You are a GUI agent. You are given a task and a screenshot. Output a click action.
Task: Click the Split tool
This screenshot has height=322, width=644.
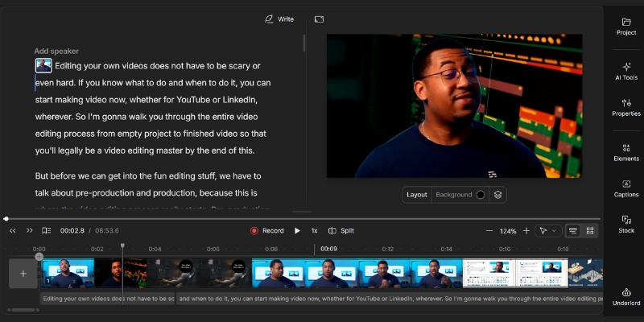click(341, 231)
